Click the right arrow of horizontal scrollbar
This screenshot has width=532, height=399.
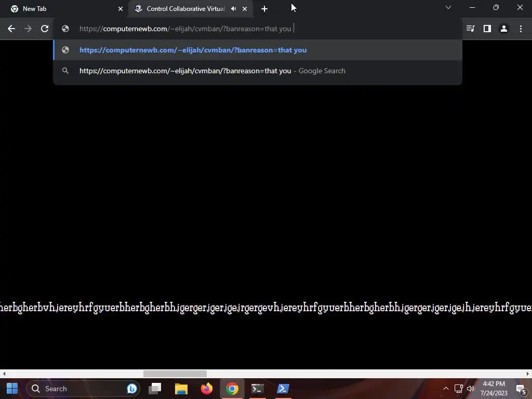point(528,374)
